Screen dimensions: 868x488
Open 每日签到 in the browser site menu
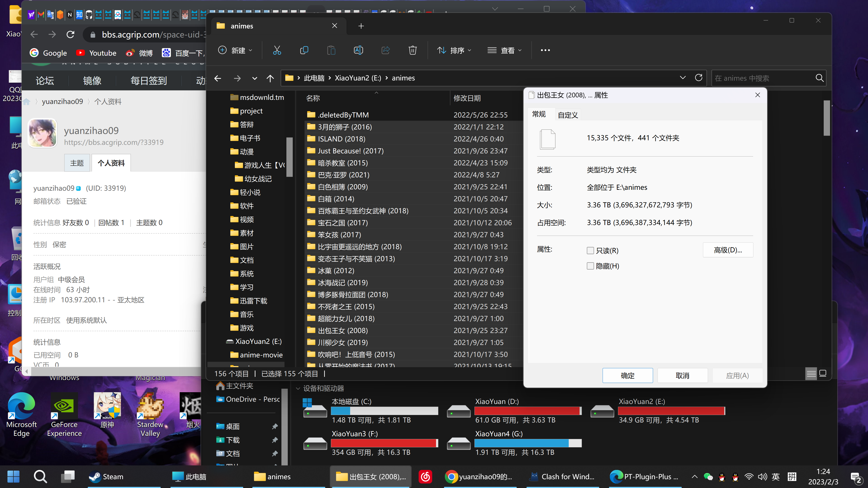(149, 80)
